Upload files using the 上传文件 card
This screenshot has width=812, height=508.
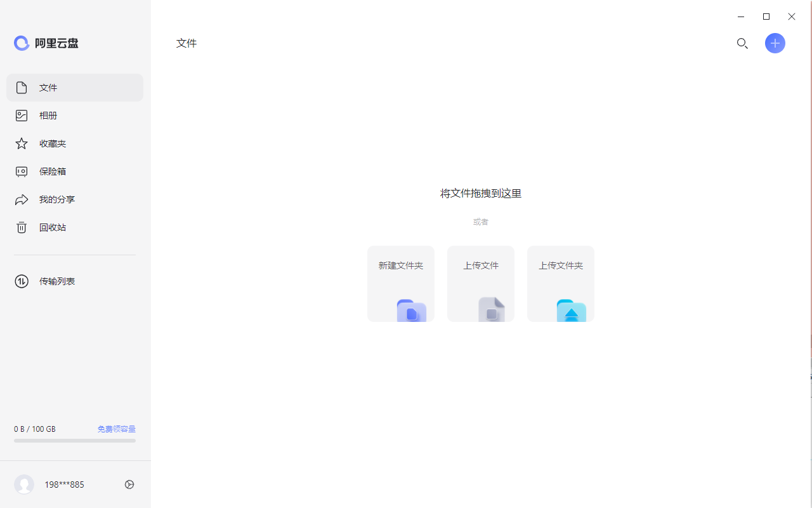(x=480, y=283)
